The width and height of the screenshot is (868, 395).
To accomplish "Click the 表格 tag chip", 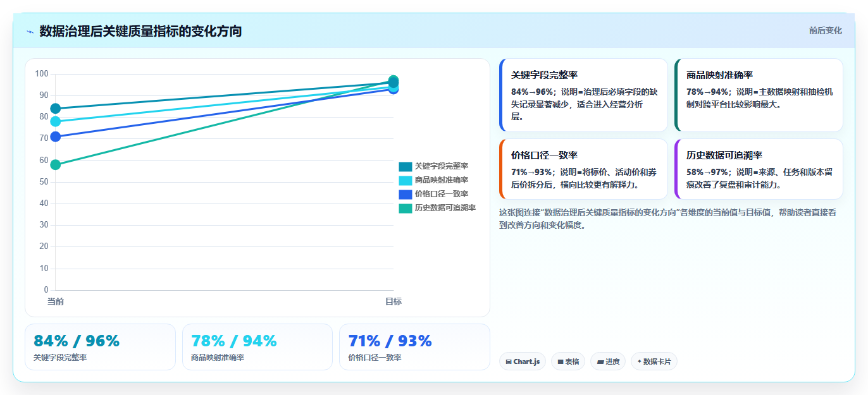I will click(x=568, y=362).
